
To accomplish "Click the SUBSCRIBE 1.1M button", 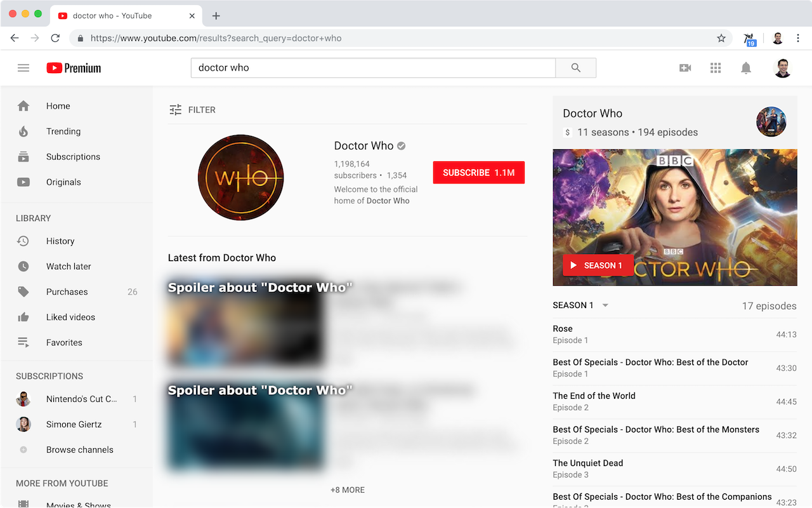I will tap(479, 173).
